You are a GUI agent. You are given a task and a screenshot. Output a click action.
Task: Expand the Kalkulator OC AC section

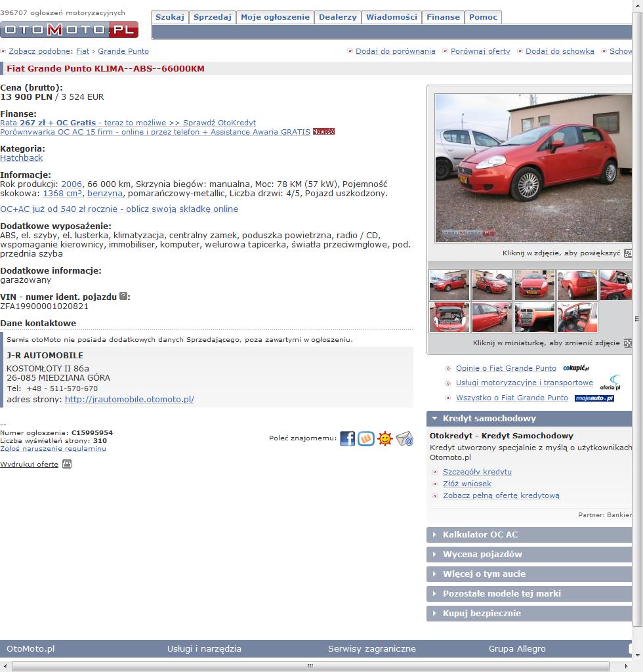[529, 534]
